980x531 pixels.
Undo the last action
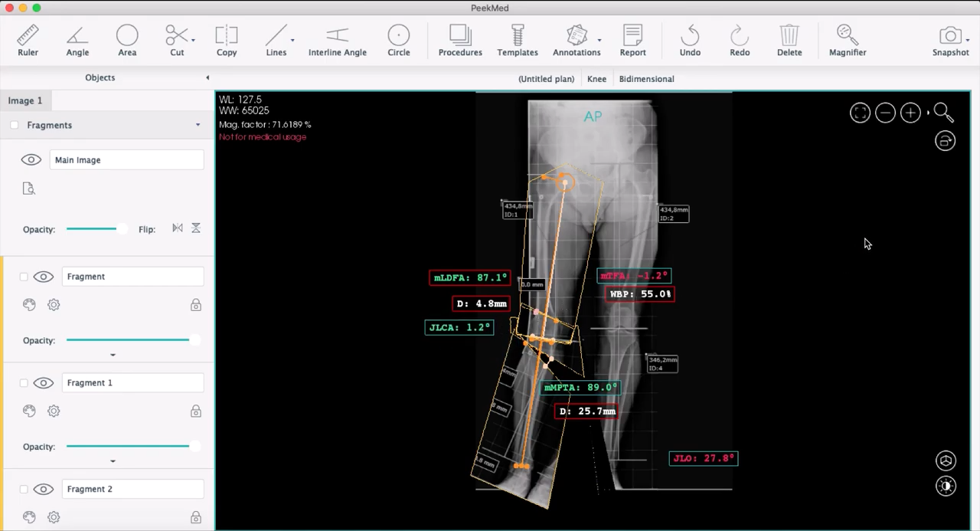690,41
